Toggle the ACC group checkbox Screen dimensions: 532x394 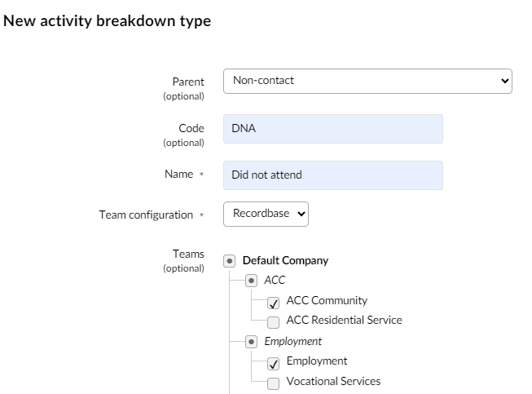pyautogui.click(x=251, y=281)
